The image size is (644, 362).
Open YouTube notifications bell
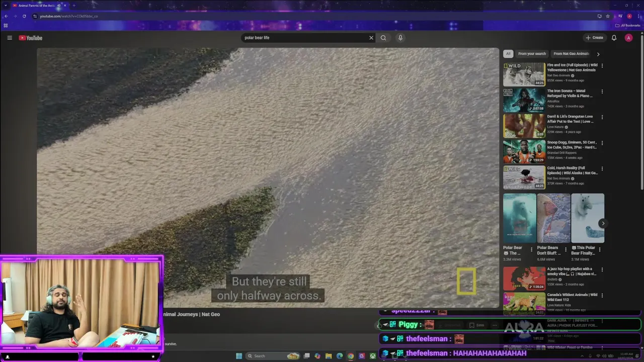click(x=614, y=38)
